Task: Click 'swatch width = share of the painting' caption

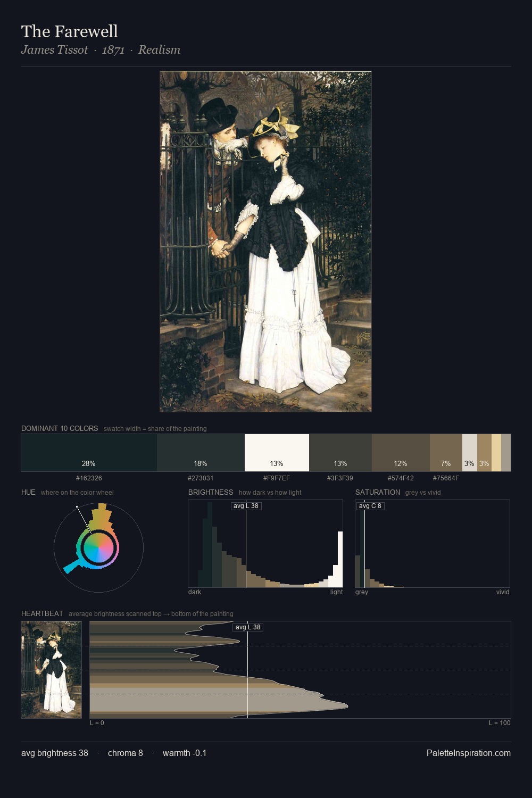Action: pos(155,429)
